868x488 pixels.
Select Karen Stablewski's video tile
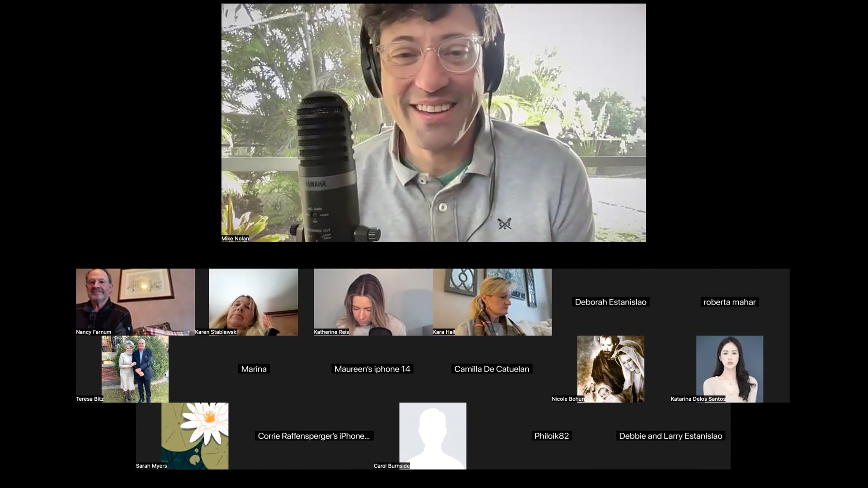(253, 302)
